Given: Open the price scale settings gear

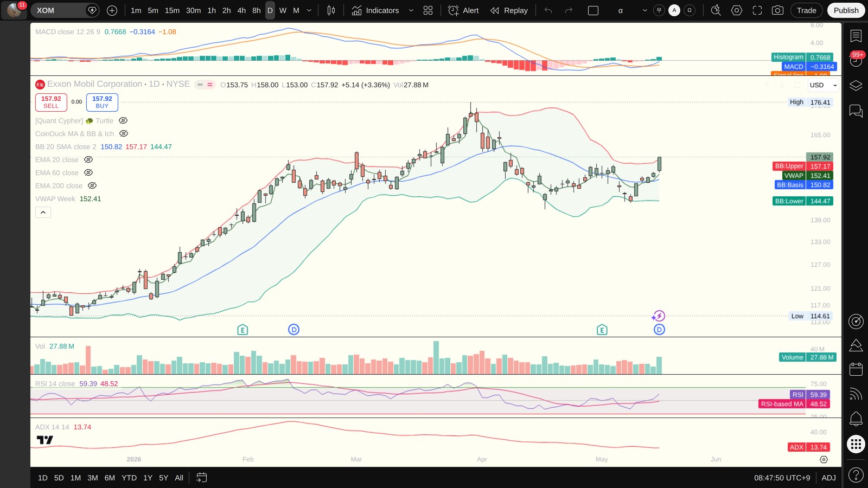Looking at the screenshot, I should click(x=824, y=459).
